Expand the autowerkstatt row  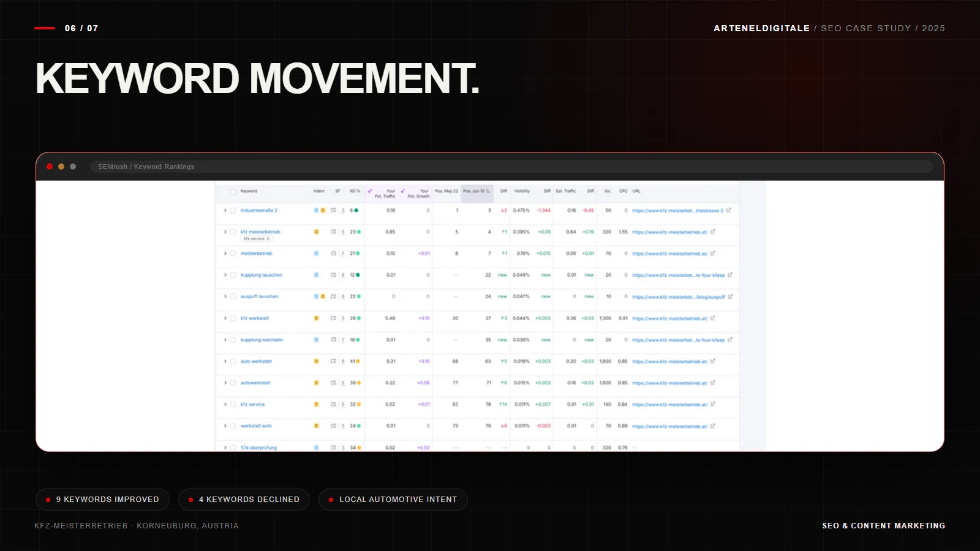click(225, 383)
